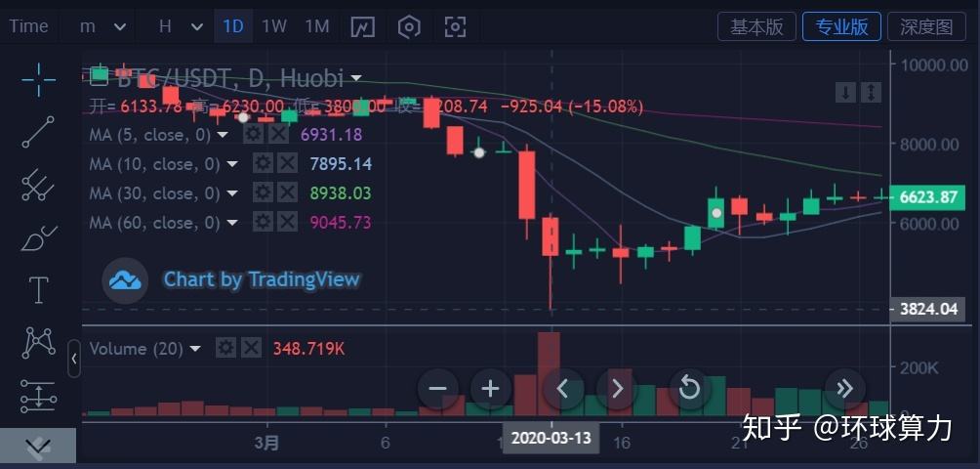This screenshot has width=980, height=469.
Task: Expand MA (60, close, 0) options
Action: pyautogui.click(x=232, y=223)
